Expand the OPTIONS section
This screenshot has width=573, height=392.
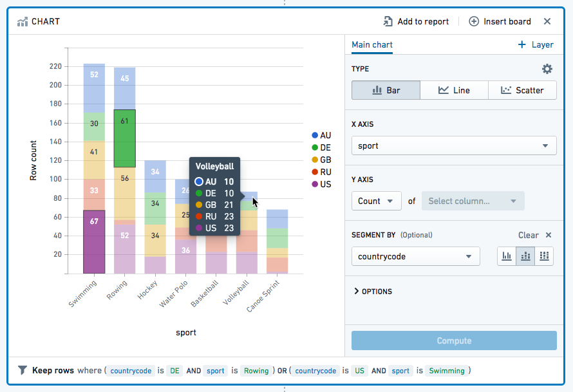373,291
